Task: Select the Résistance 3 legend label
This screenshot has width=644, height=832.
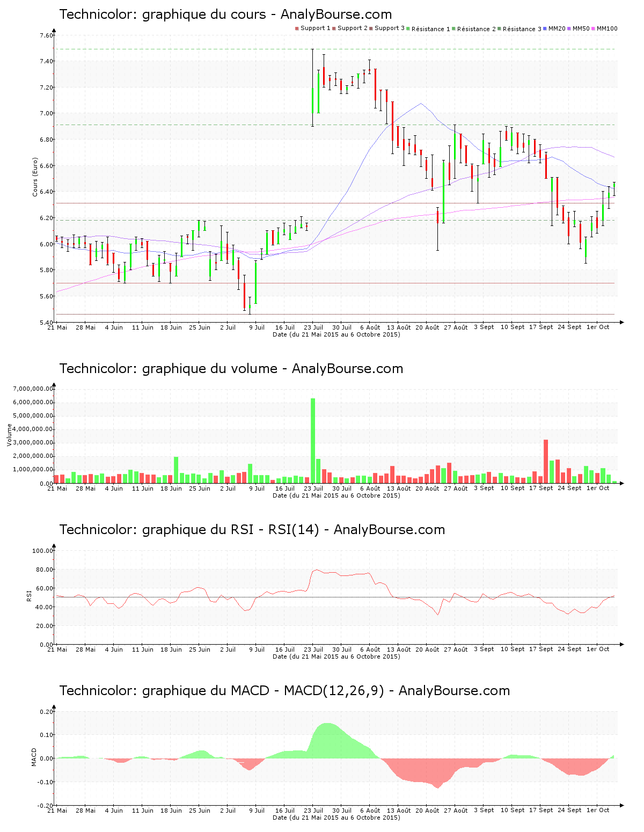Action: coord(522,29)
